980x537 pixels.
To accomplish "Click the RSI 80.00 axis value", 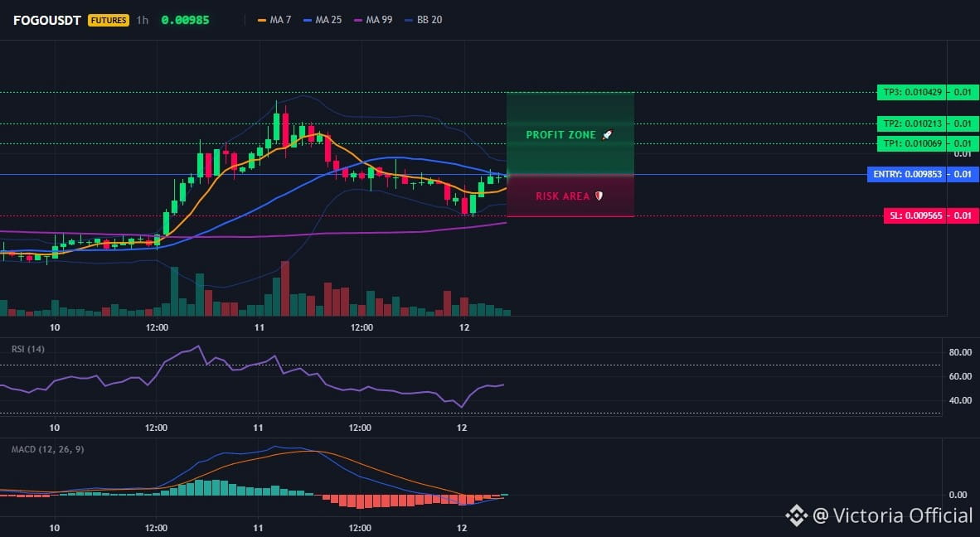I will (960, 352).
